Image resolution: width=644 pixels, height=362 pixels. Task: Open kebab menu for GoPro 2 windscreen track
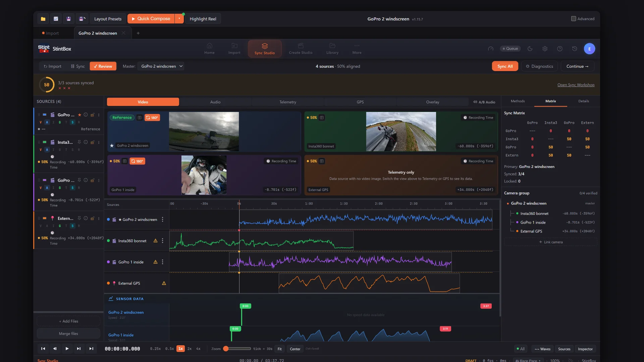163,220
